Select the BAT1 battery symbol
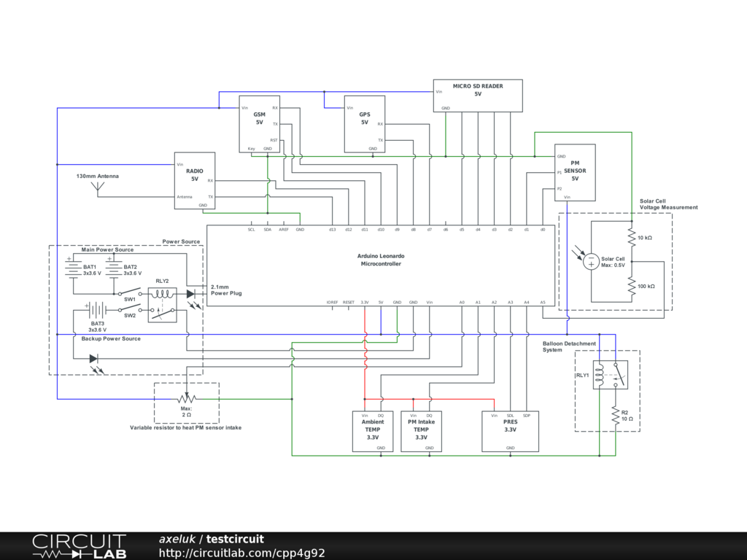This screenshot has height=560, width=747. tap(73, 268)
